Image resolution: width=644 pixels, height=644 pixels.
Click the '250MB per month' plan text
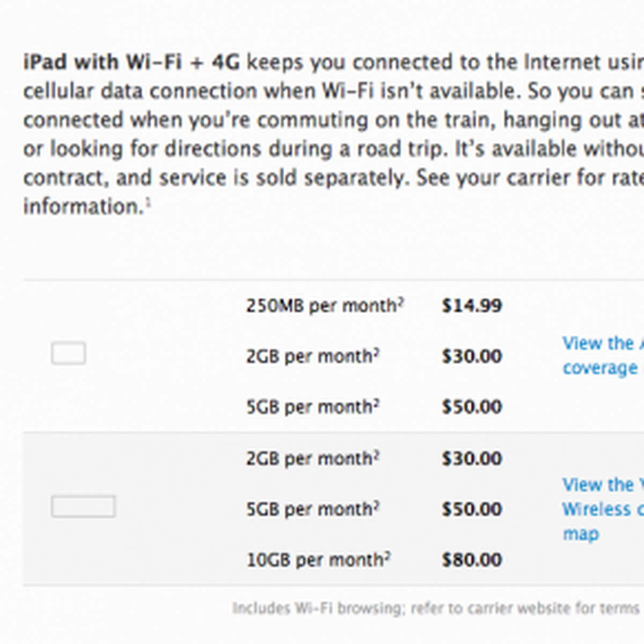click(x=320, y=306)
